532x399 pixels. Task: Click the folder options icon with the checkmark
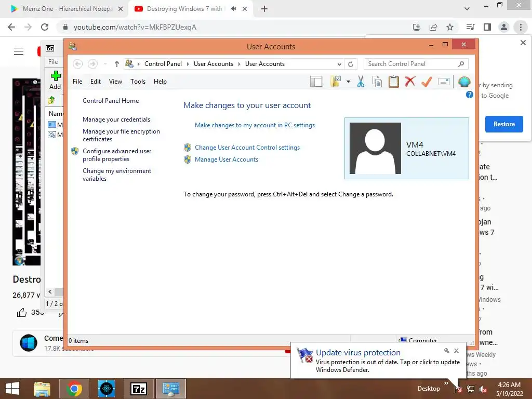point(336,82)
